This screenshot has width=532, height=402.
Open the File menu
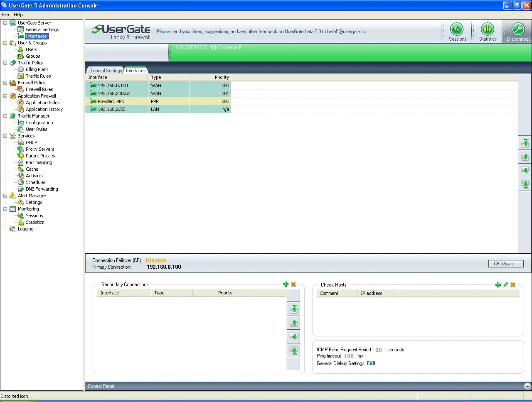click(x=5, y=14)
